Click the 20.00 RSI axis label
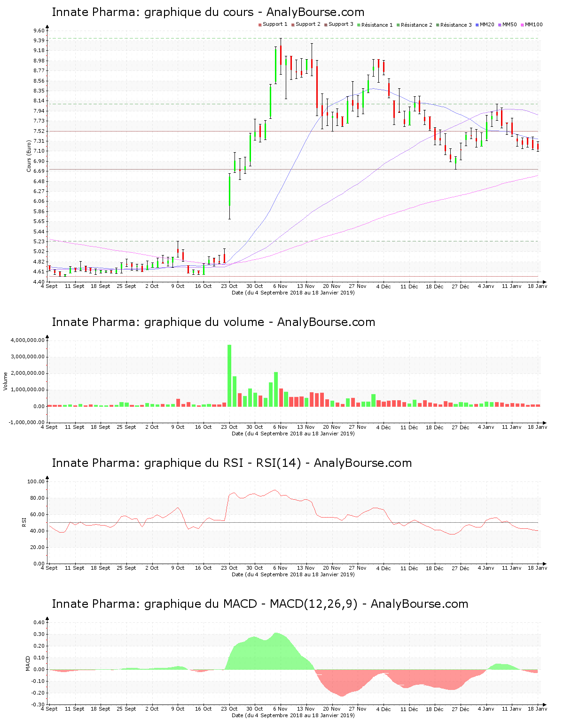Image resolution: width=564 pixels, height=728 pixels. [37, 547]
